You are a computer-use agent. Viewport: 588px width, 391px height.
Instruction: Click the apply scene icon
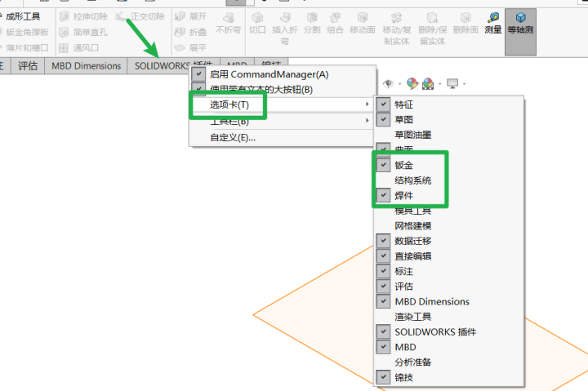coord(428,83)
